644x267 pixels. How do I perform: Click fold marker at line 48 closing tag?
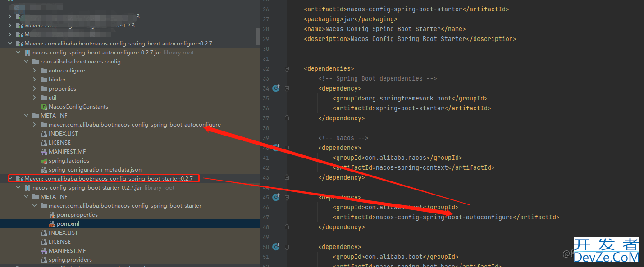[287, 227]
